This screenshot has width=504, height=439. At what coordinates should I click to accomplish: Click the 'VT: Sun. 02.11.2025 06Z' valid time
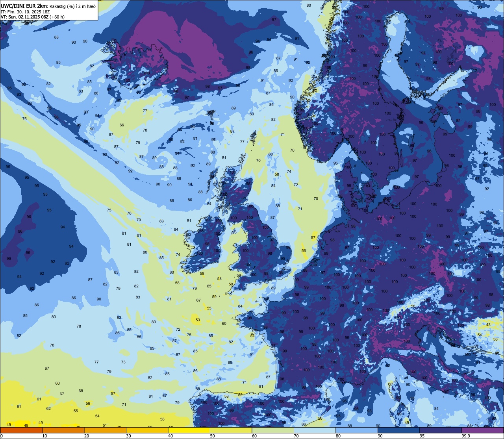click(24, 17)
